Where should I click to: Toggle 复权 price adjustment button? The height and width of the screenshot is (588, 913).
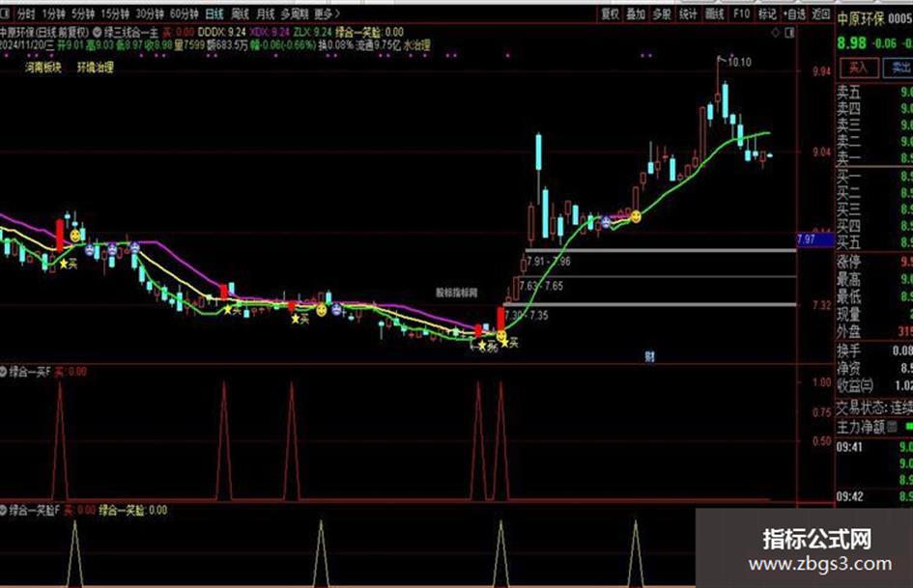coord(610,14)
